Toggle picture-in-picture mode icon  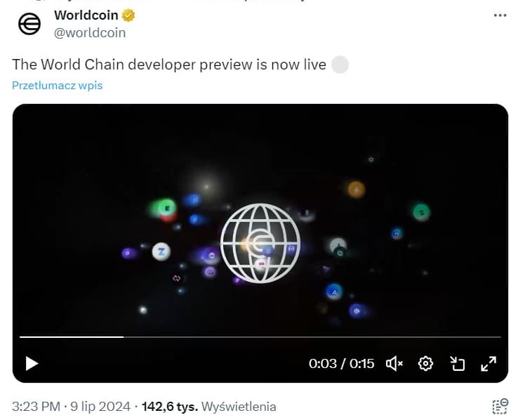[458, 364]
